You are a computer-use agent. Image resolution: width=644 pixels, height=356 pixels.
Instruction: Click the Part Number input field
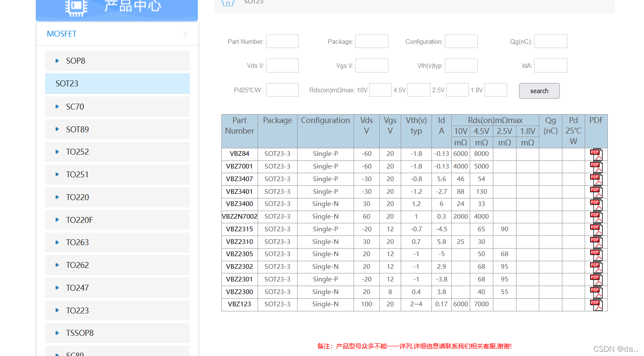[x=282, y=41]
